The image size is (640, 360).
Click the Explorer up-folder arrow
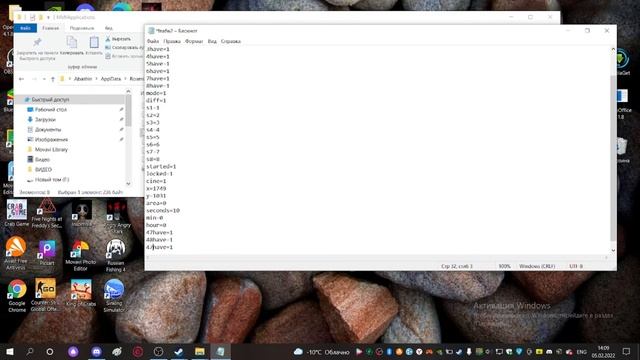coord(53,79)
